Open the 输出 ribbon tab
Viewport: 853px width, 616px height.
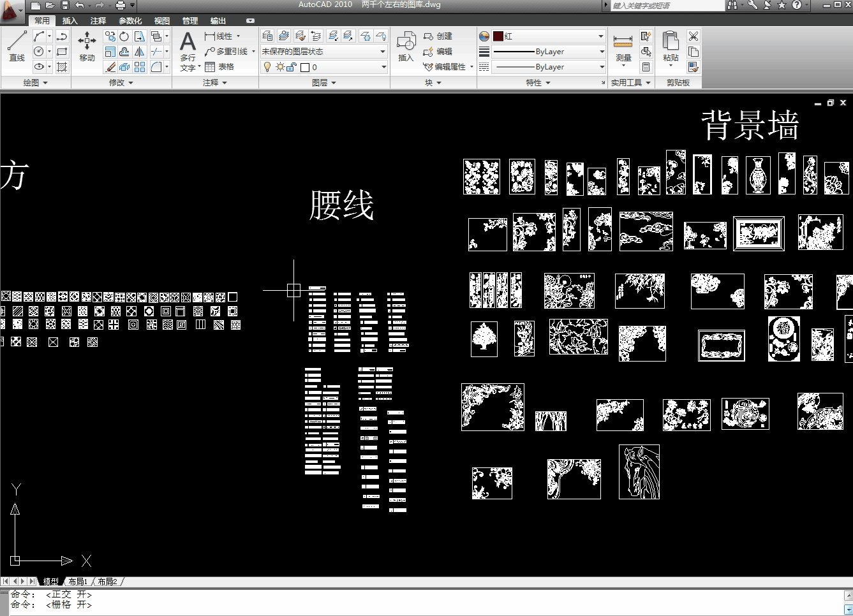(x=218, y=21)
